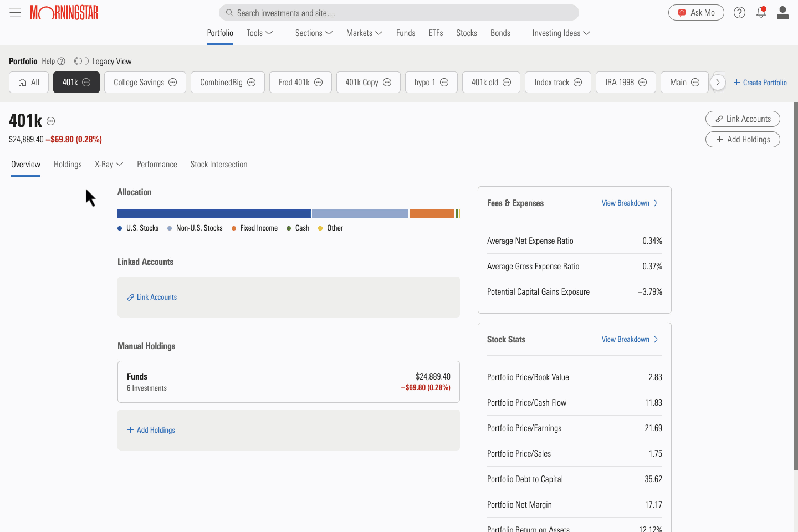The width and height of the screenshot is (798, 532).
Task: Expand the X-Ray dropdown tab
Action: pos(109,165)
